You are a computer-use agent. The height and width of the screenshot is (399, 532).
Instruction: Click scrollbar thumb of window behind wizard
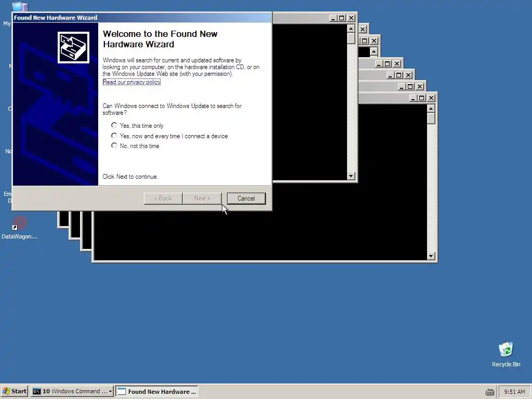[351, 38]
